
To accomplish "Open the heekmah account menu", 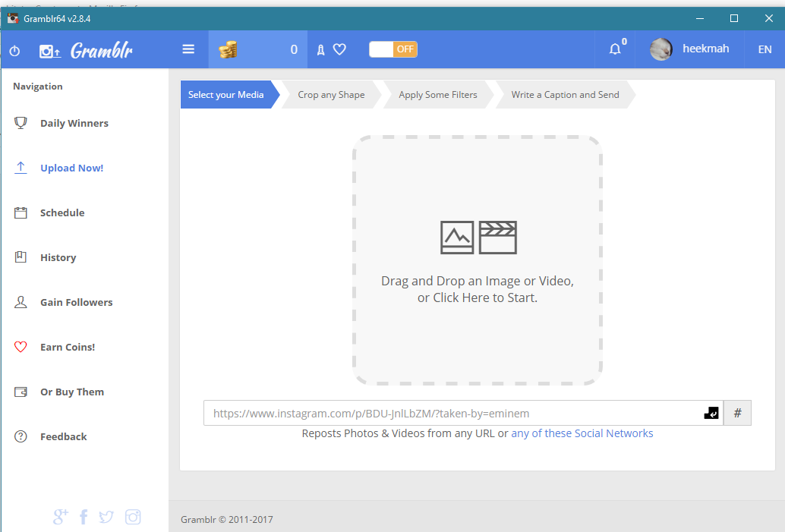I will click(x=705, y=49).
